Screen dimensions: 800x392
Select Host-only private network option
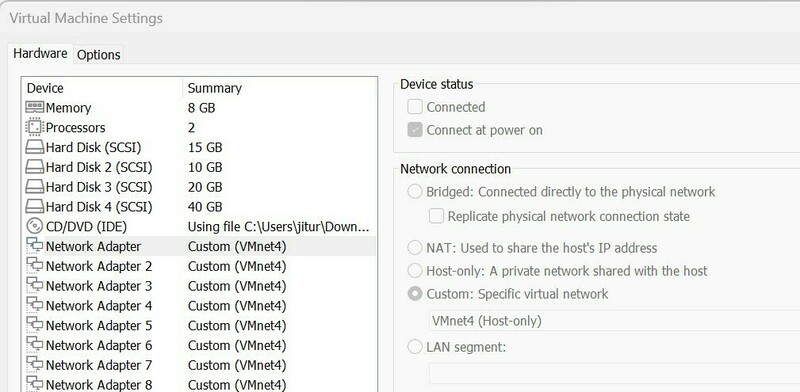point(415,271)
